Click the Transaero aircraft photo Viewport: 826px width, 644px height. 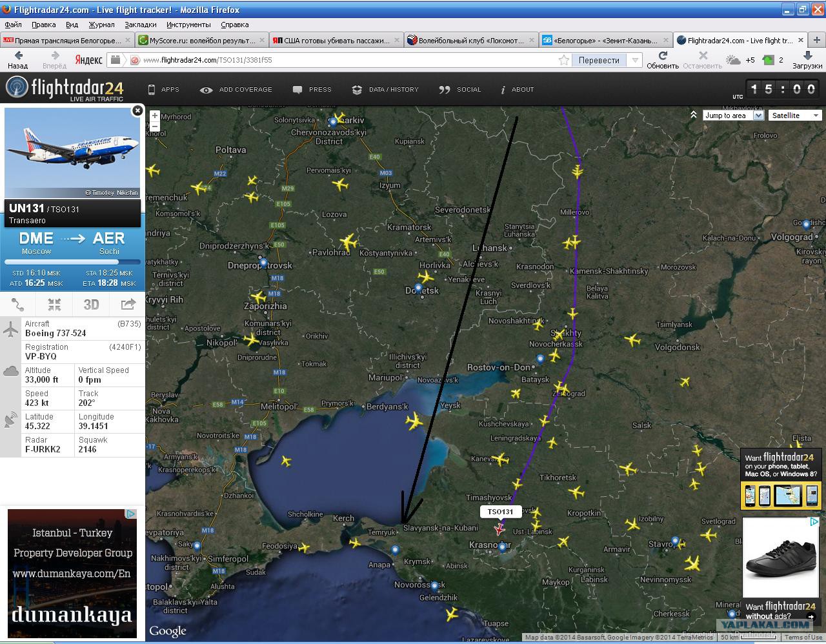[72, 153]
